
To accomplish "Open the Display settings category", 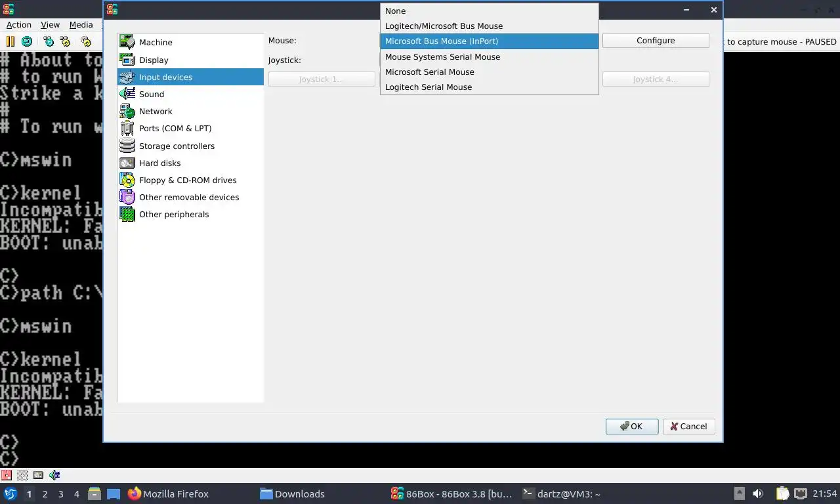I will click(190, 60).
